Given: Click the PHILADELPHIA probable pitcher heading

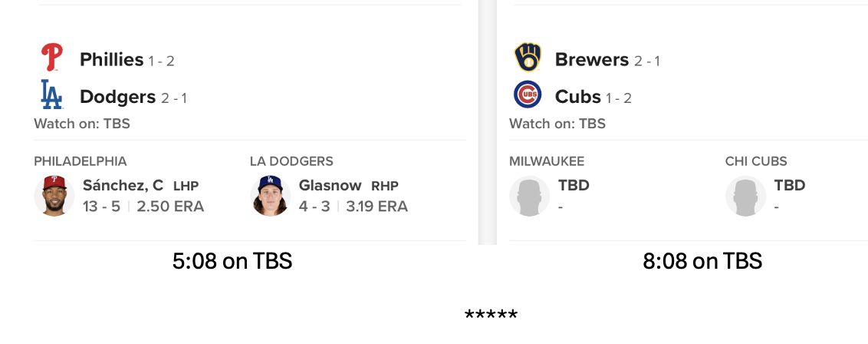Looking at the screenshot, I should click(x=81, y=161).
